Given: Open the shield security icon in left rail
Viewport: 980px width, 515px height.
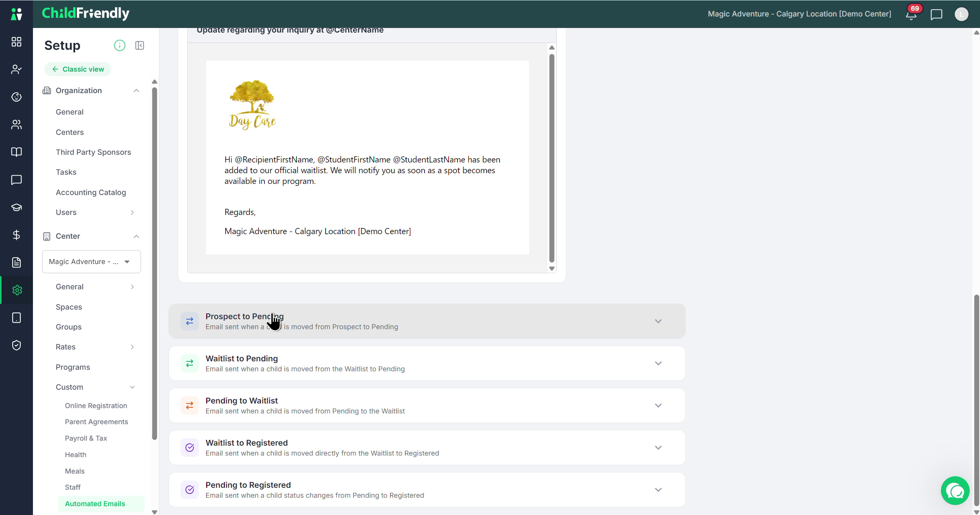Looking at the screenshot, I should pos(16,345).
